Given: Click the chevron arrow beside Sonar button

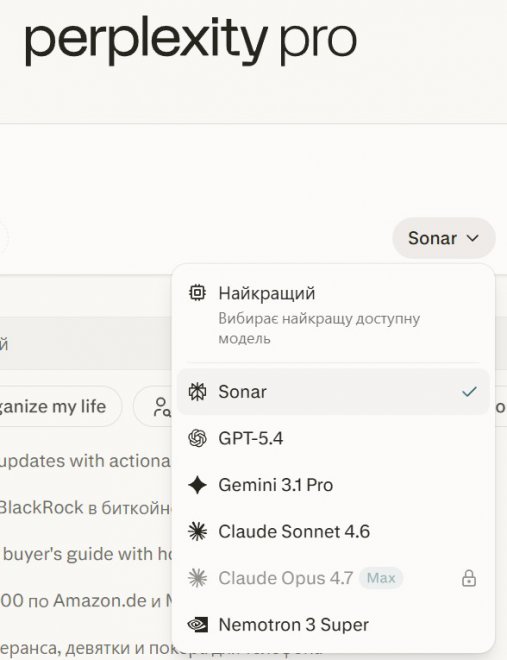Looking at the screenshot, I should point(473,238).
